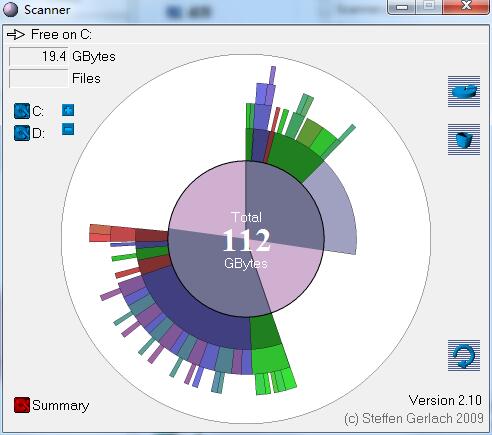Open the recycle bin icon

pyautogui.click(x=464, y=139)
